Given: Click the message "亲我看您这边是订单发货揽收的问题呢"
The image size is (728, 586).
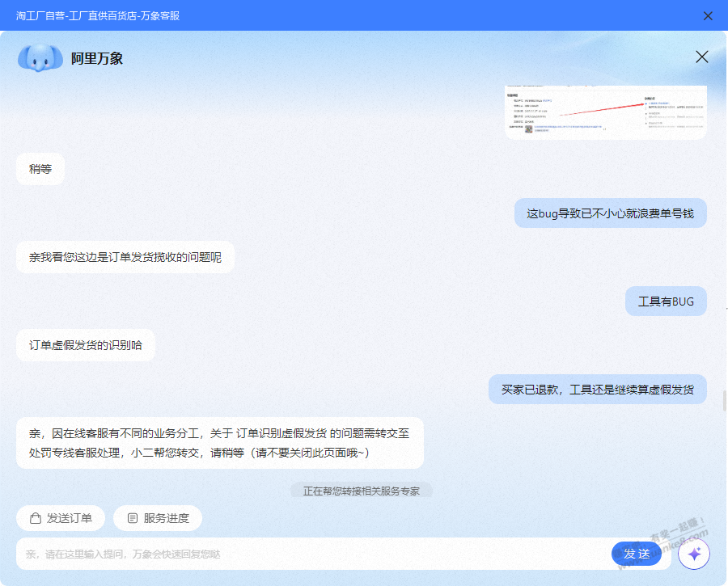Looking at the screenshot, I should pyautogui.click(x=125, y=257).
